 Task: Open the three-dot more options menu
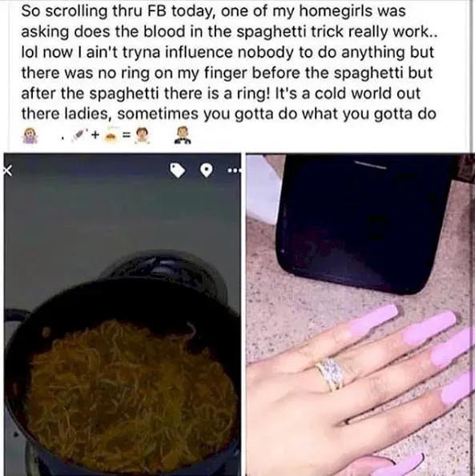pyautogui.click(x=235, y=171)
